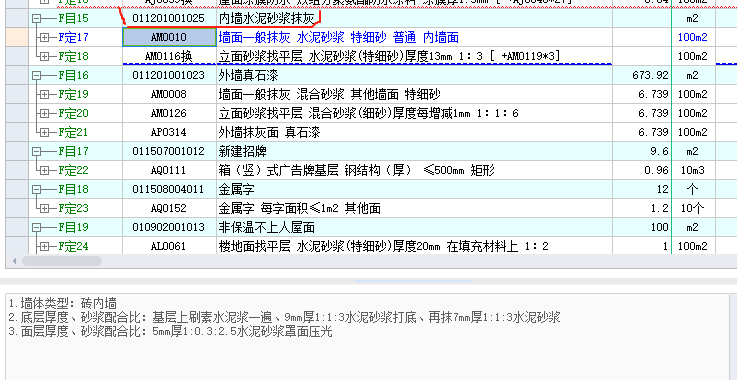Expand the F定22 row
737x380 pixels.
pos(45,170)
